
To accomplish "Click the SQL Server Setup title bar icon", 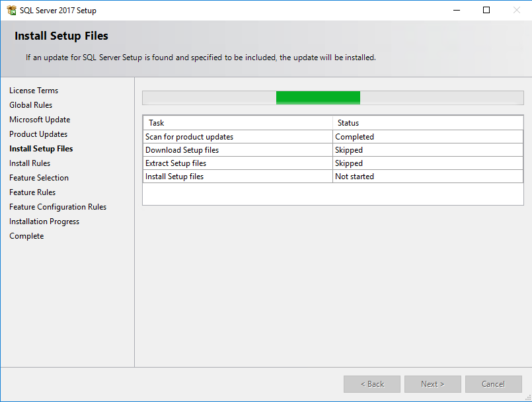I will pyautogui.click(x=11, y=10).
